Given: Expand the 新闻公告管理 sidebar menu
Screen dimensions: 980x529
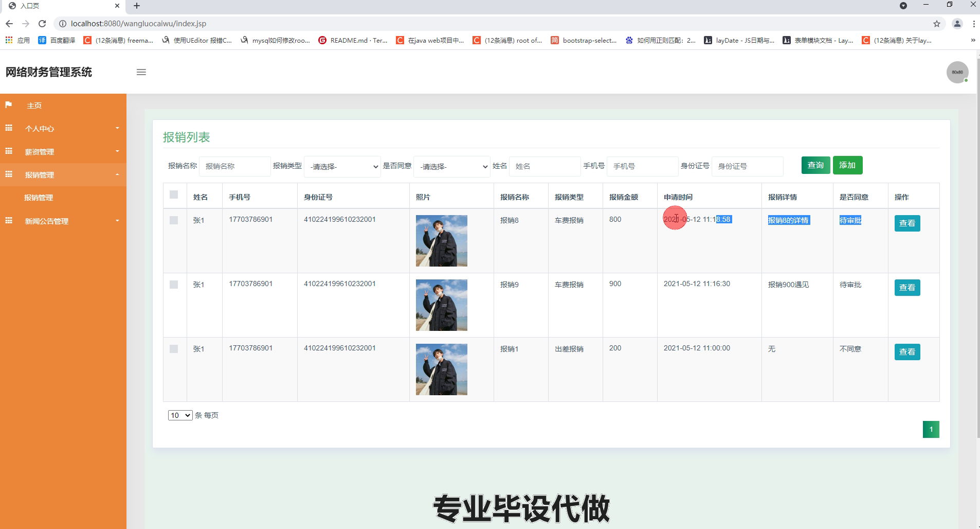Looking at the screenshot, I should [63, 221].
